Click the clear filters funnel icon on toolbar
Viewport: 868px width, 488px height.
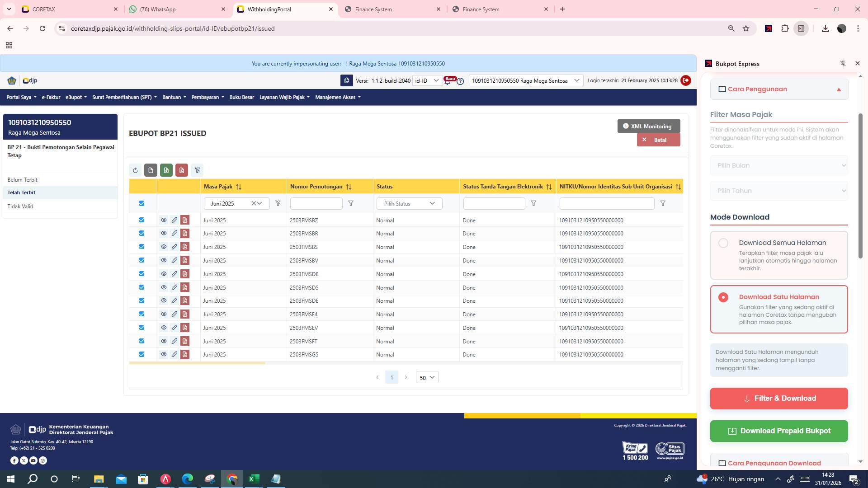198,170
